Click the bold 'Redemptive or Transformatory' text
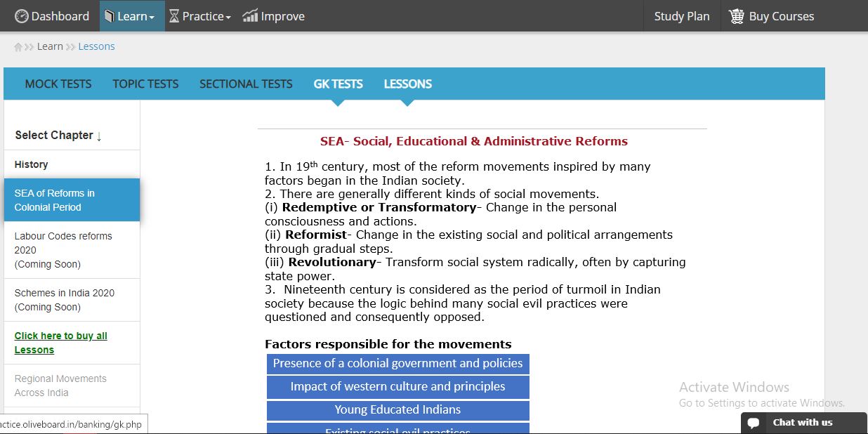 [379, 207]
